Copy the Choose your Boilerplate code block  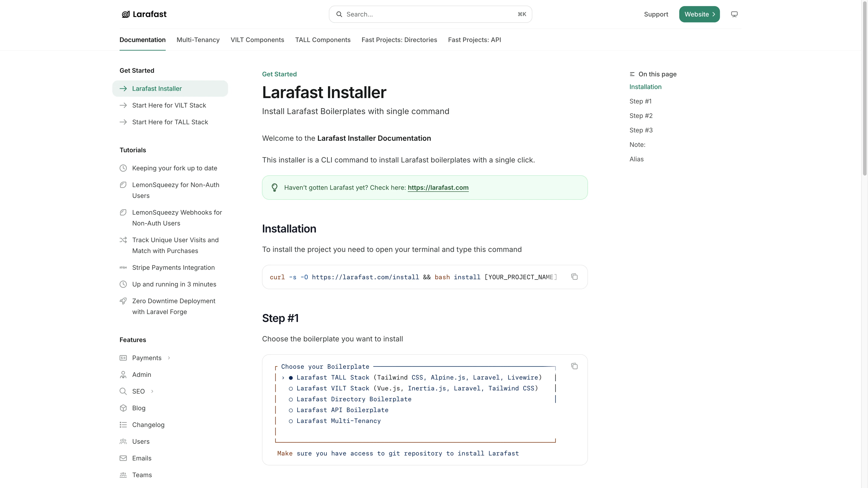coord(575,366)
